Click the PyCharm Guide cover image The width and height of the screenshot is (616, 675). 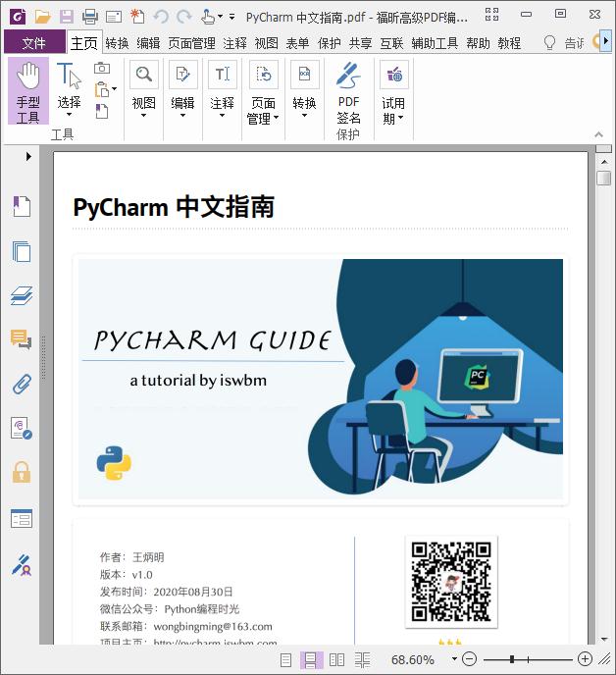[321, 380]
